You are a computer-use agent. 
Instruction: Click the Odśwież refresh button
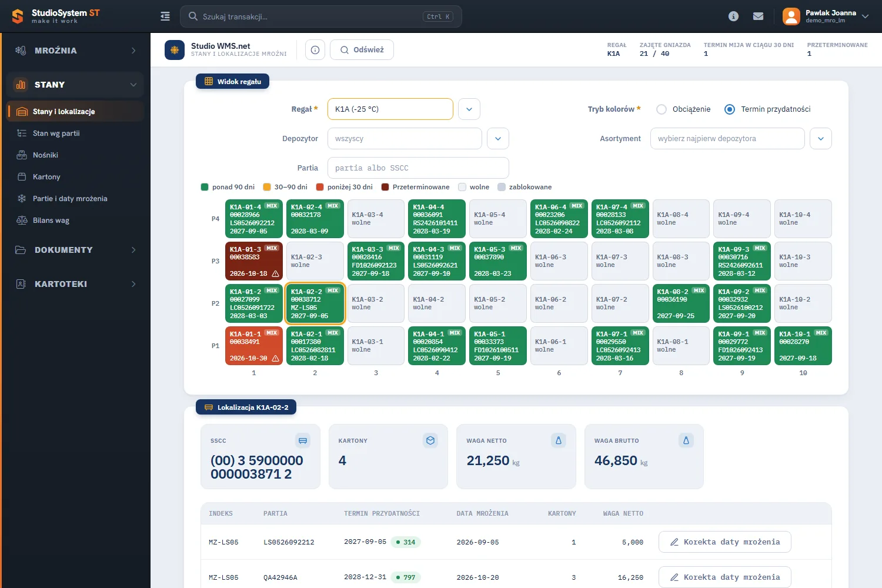click(362, 50)
